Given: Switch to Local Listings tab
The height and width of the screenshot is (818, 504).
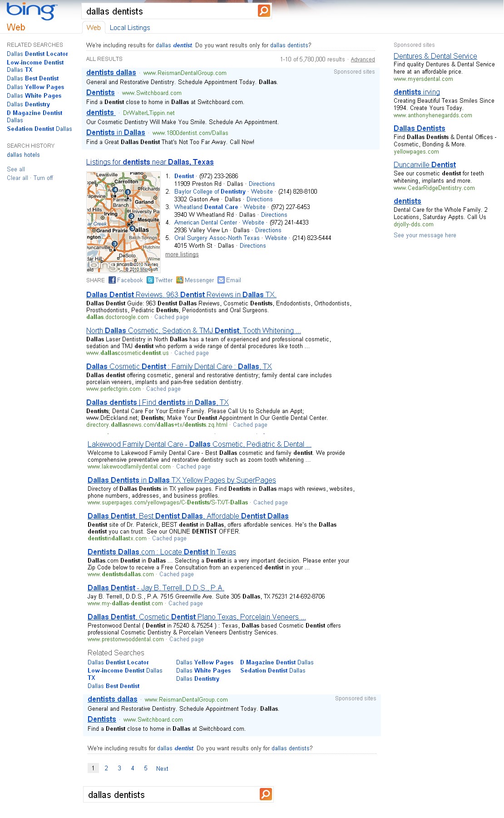Looking at the screenshot, I should coord(130,28).
